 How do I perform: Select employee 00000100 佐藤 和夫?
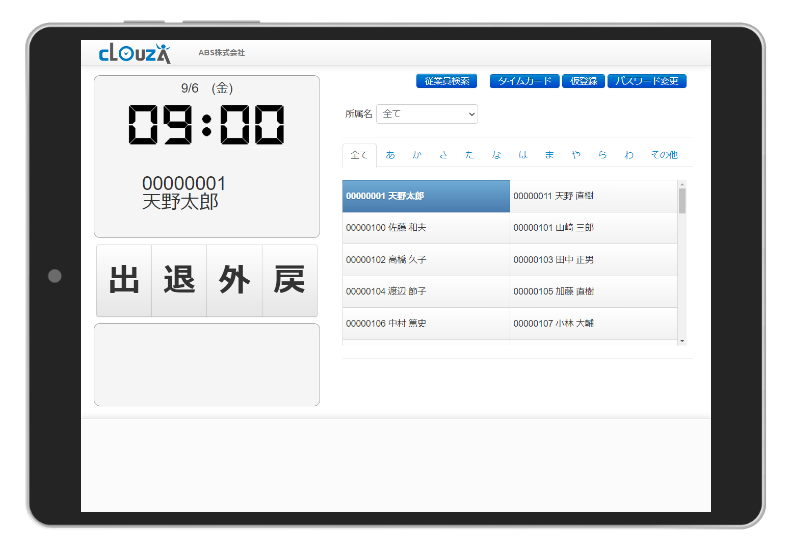click(x=426, y=228)
